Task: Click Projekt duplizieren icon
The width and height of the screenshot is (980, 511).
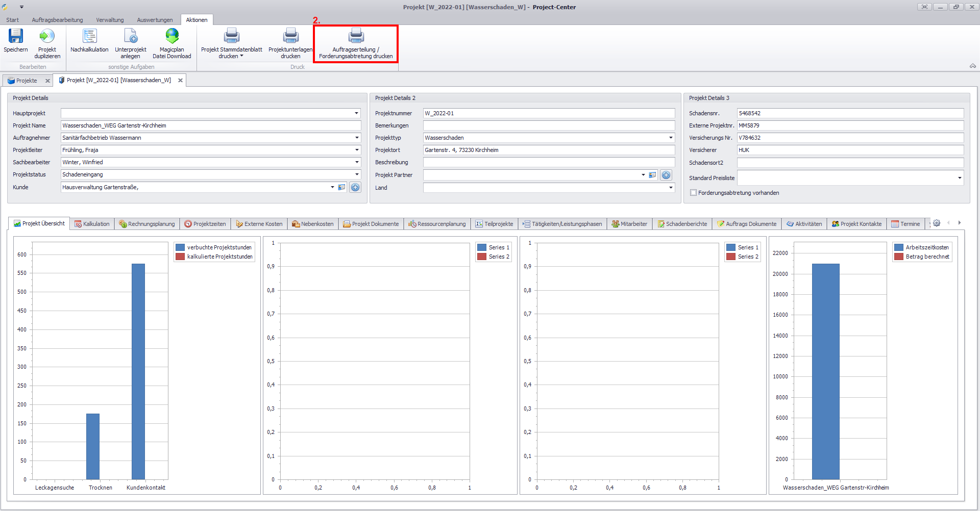Action: [x=47, y=36]
